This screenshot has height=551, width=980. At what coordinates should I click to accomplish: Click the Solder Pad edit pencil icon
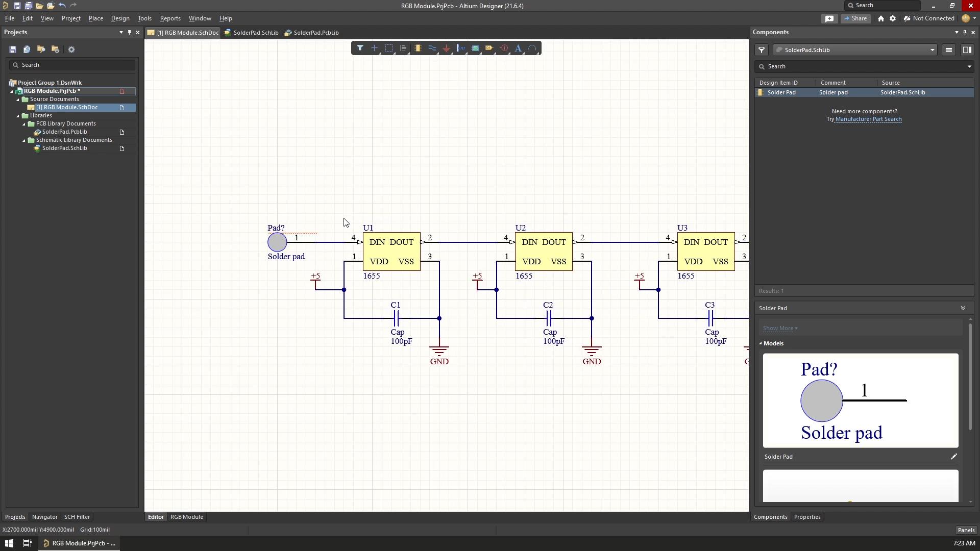pos(956,457)
